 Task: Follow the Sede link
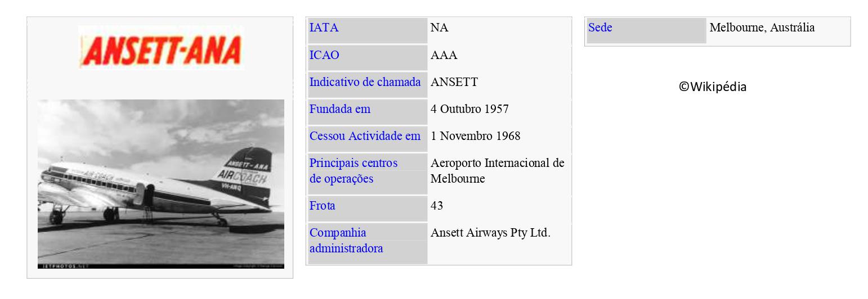(x=600, y=28)
